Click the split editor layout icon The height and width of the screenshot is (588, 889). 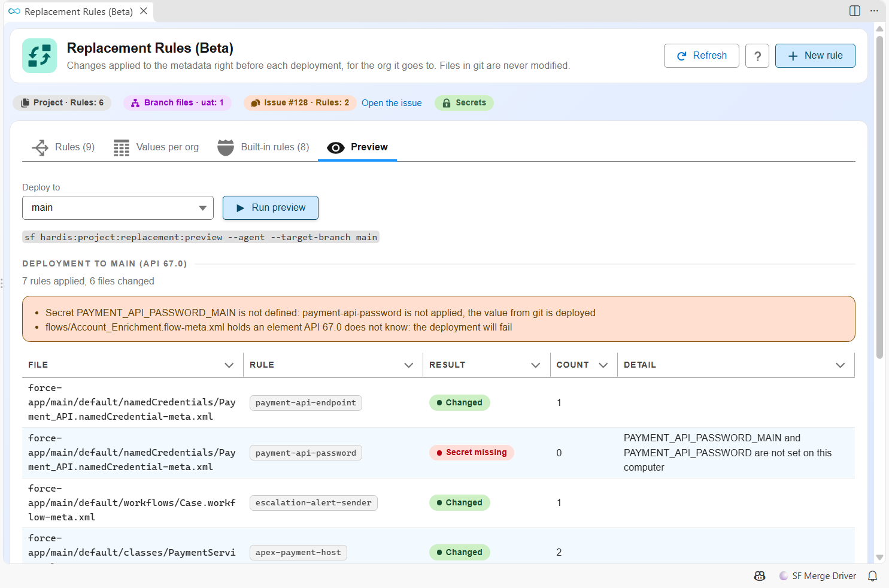(x=855, y=11)
